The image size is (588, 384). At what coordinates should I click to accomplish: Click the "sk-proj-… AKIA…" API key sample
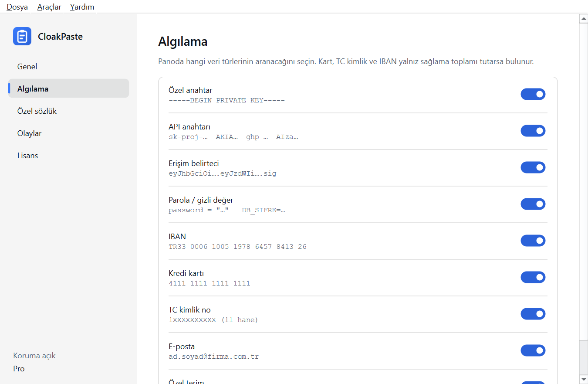pyautogui.click(x=233, y=137)
